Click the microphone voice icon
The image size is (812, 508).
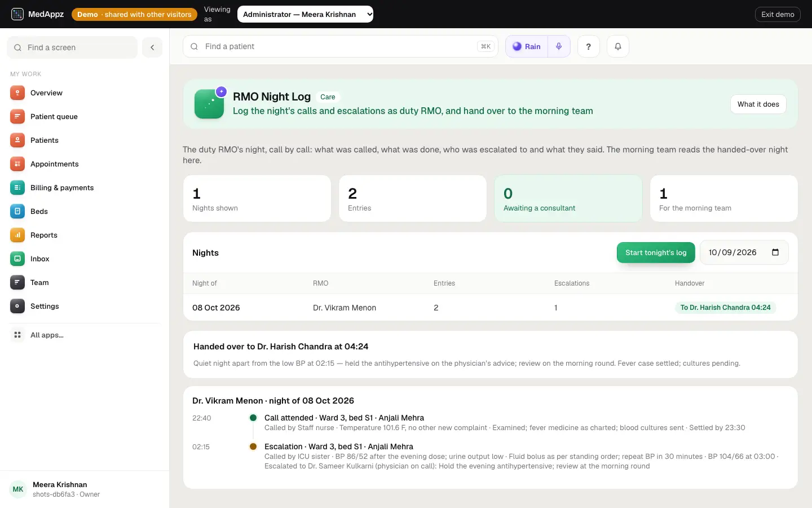559,46
